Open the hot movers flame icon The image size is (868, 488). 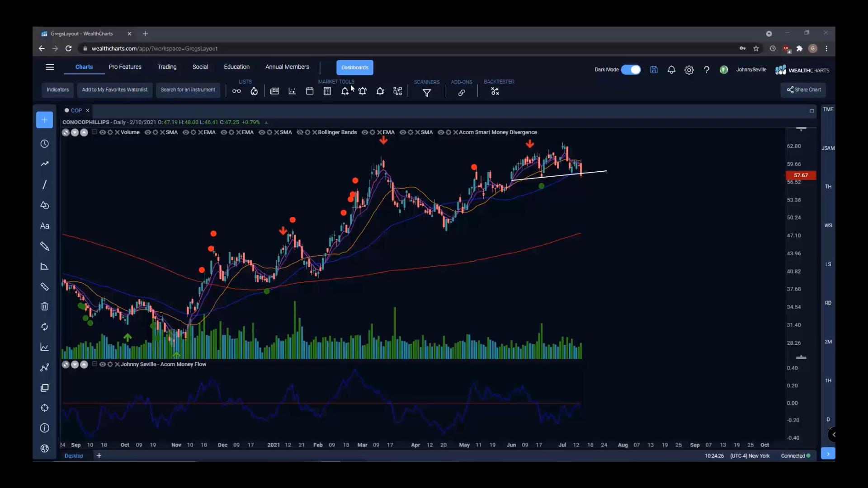pos(254,91)
